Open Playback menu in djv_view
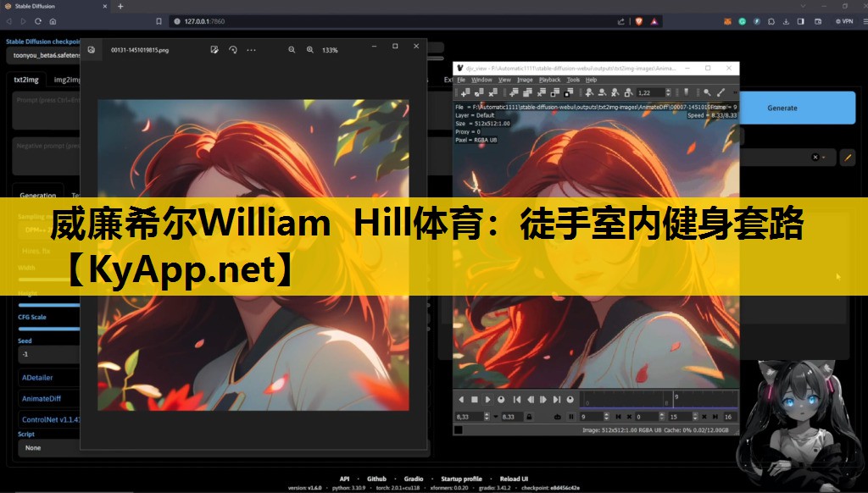The image size is (868, 493). 549,80
